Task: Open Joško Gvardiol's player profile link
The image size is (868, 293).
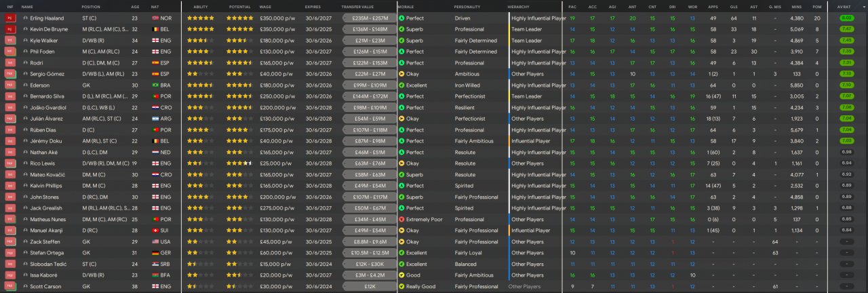Action: 49,108
